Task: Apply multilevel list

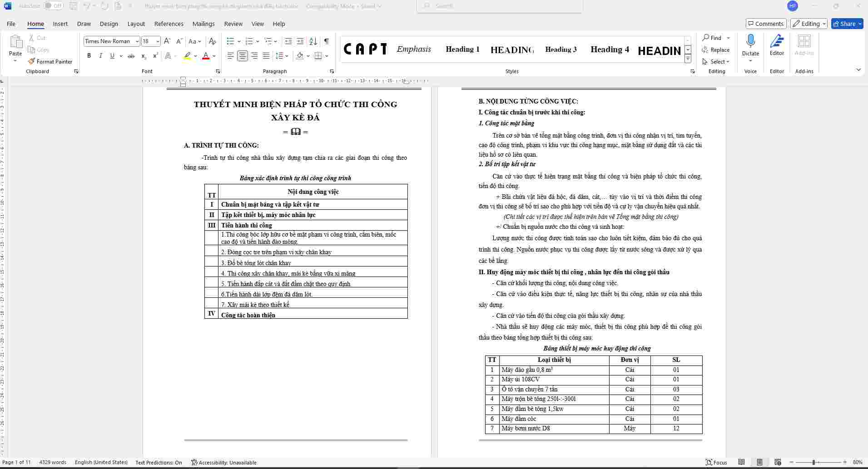Action: (268, 41)
